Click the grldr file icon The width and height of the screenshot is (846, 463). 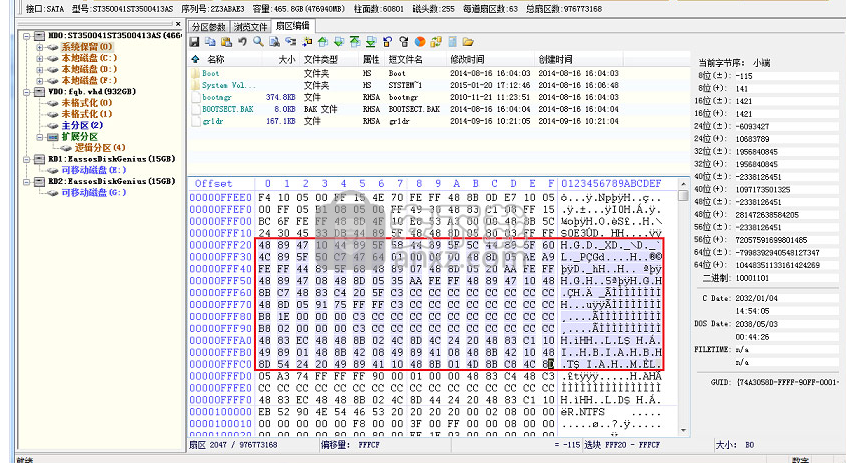[x=195, y=121]
